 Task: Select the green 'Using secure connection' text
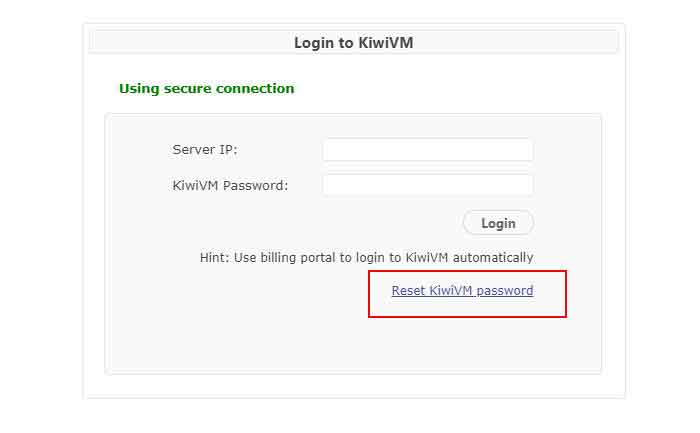(x=207, y=88)
